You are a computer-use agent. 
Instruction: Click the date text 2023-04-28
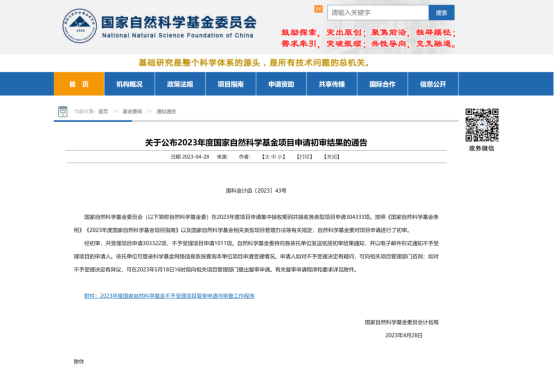click(x=195, y=157)
